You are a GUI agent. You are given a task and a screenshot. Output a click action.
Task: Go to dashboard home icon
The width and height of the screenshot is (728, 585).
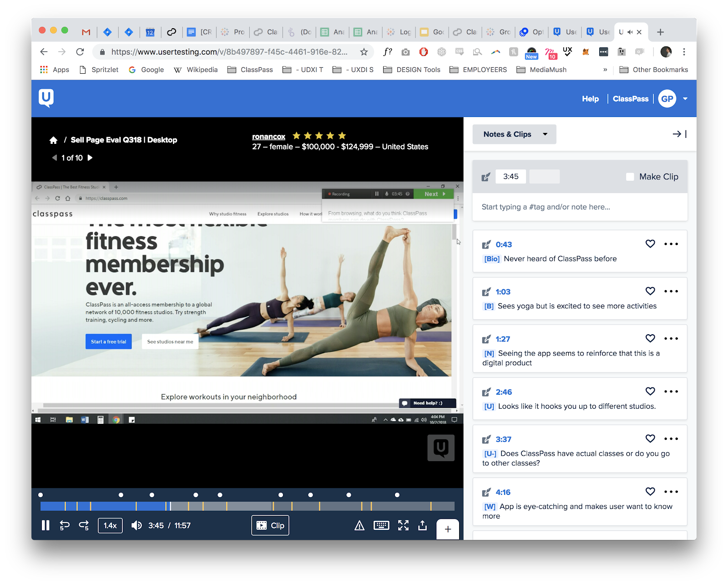(x=53, y=140)
